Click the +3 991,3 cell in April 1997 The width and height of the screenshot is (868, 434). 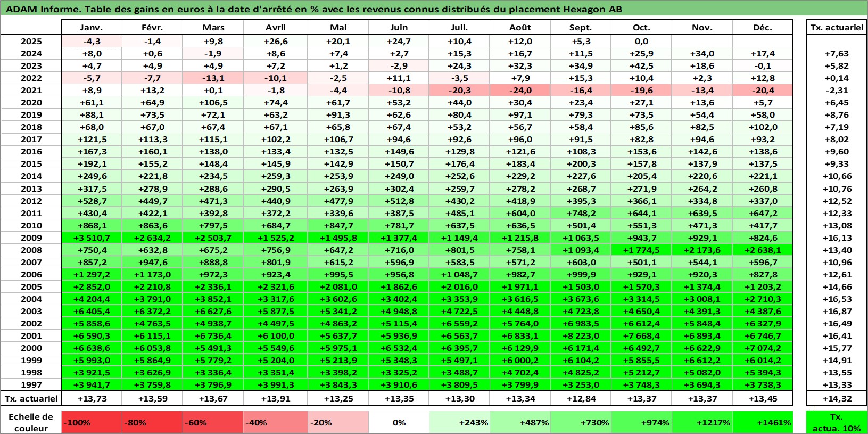tap(275, 385)
